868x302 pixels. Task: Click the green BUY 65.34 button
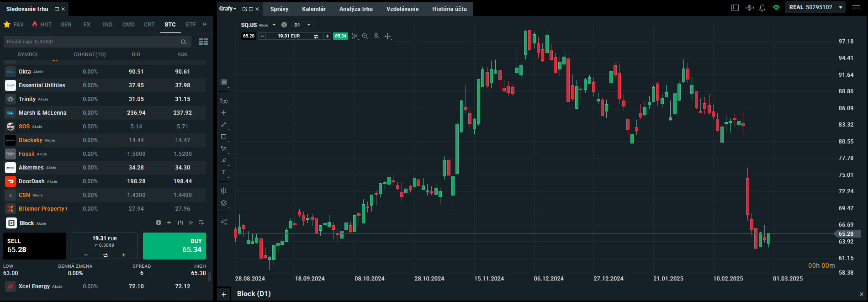(x=175, y=246)
